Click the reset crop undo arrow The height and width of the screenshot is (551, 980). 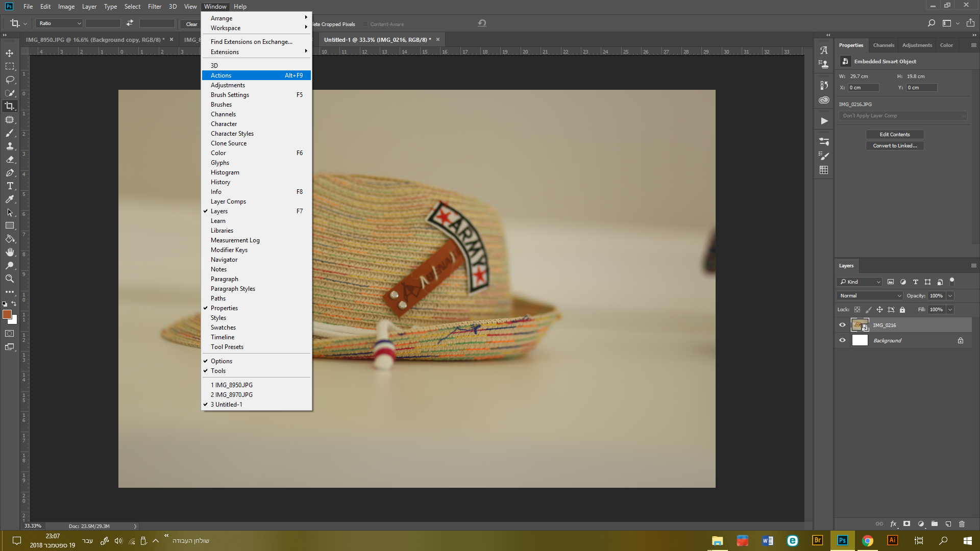pos(482,23)
